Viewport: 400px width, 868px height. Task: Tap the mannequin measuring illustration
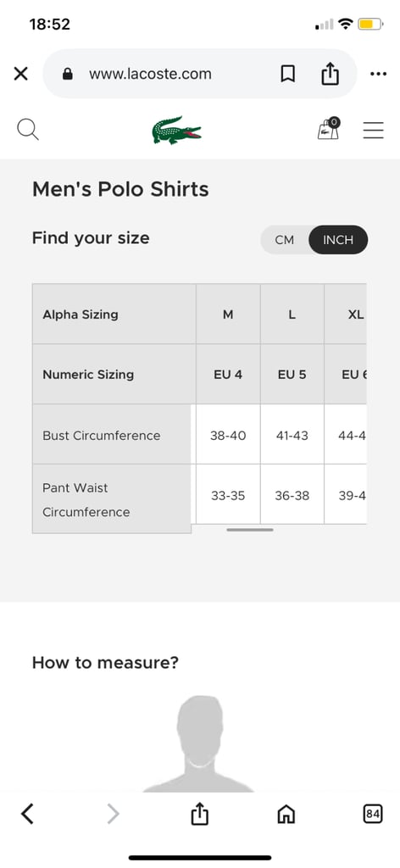tap(198, 743)
